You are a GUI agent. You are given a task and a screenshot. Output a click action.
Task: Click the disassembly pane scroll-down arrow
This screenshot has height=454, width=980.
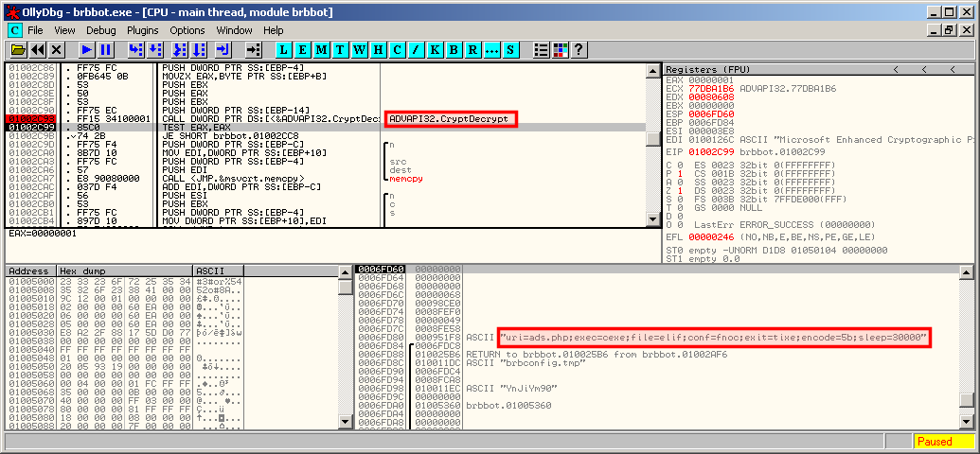point(652,219)
